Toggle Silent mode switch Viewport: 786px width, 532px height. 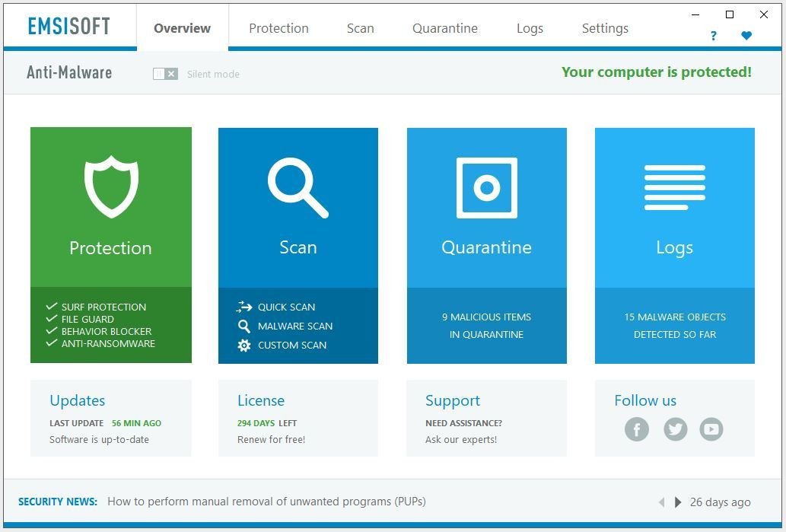(x=165, y=74)
